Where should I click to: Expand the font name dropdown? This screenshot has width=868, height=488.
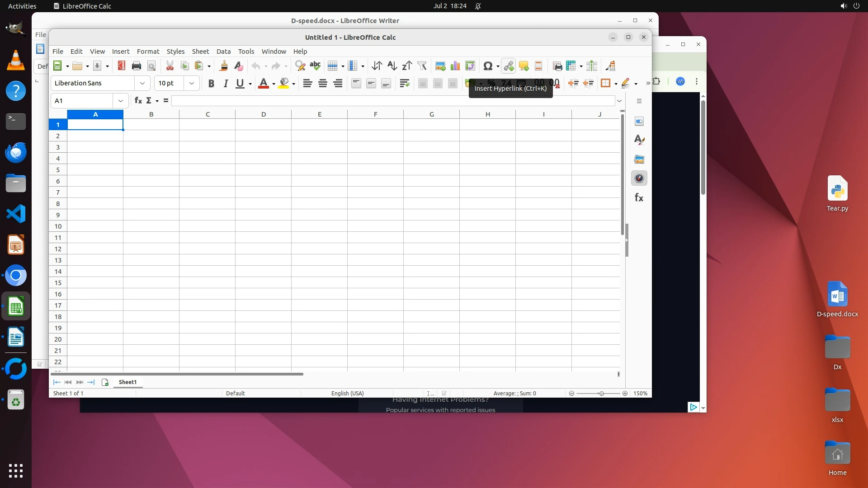(142, 83)
